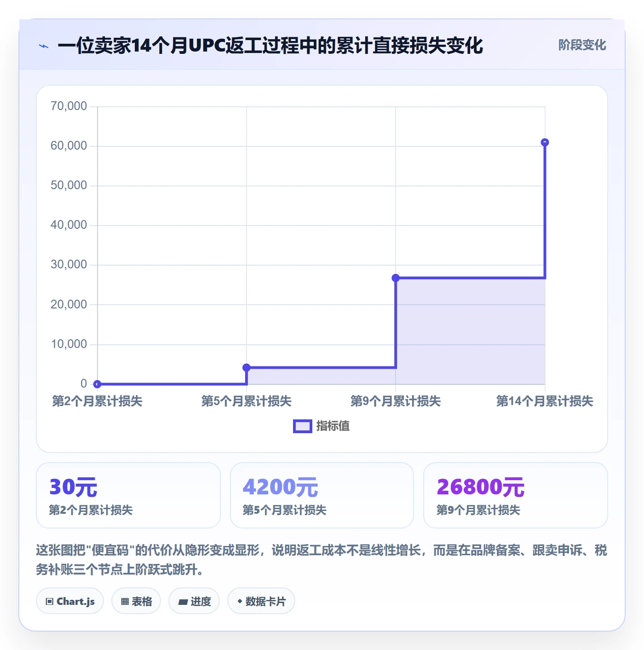Click the 指标值 legend text

click(333, 426)
